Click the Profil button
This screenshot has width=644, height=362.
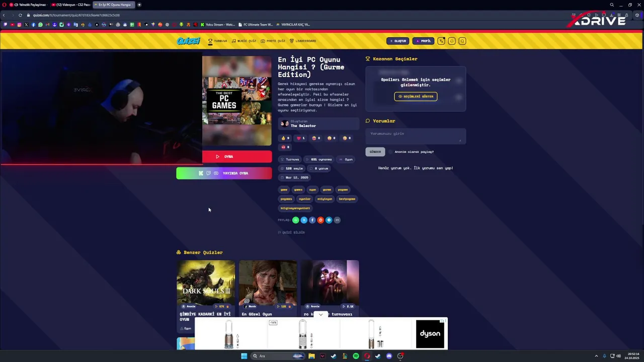(x=423, y=41)
